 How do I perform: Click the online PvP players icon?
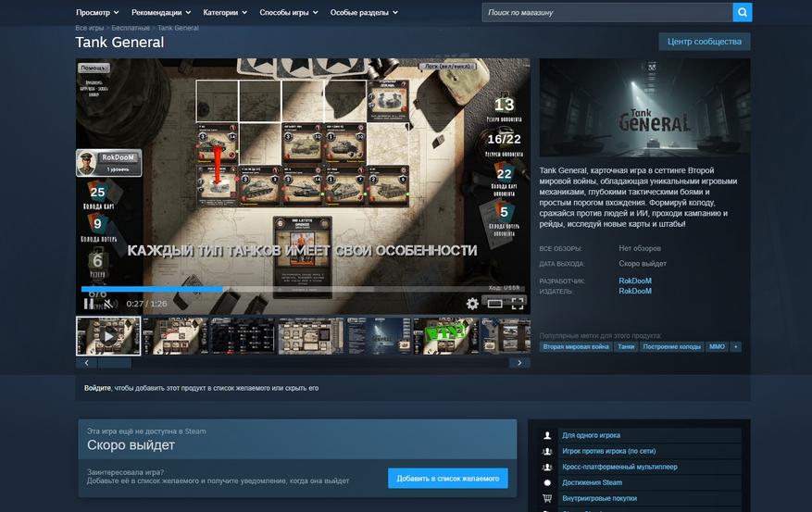click(x=547, y=452)
